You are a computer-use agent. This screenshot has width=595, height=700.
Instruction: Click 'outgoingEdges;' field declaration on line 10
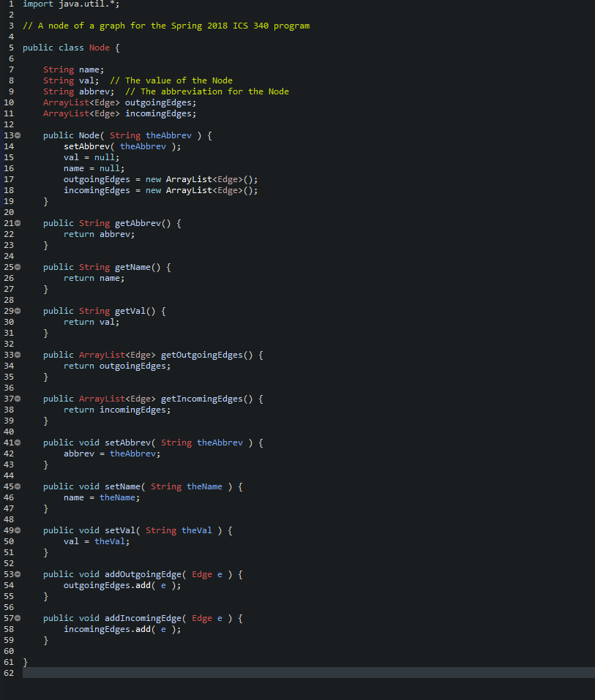coord(161,102)
